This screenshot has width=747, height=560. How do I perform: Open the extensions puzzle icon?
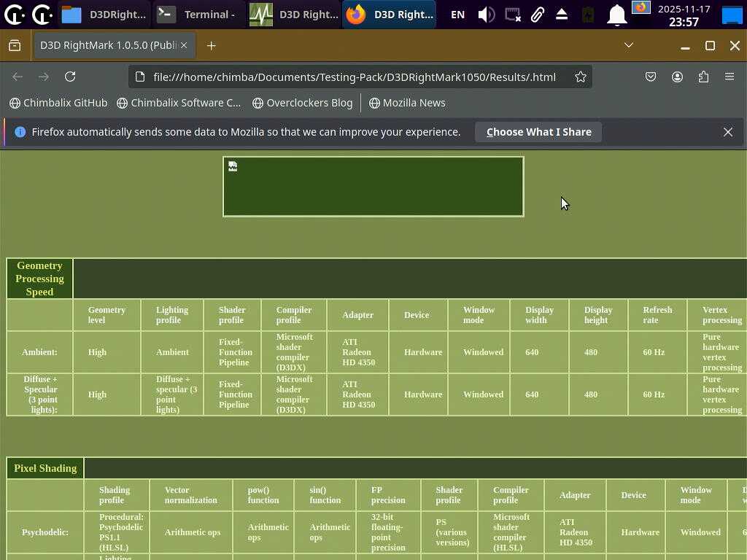(703, 77)
